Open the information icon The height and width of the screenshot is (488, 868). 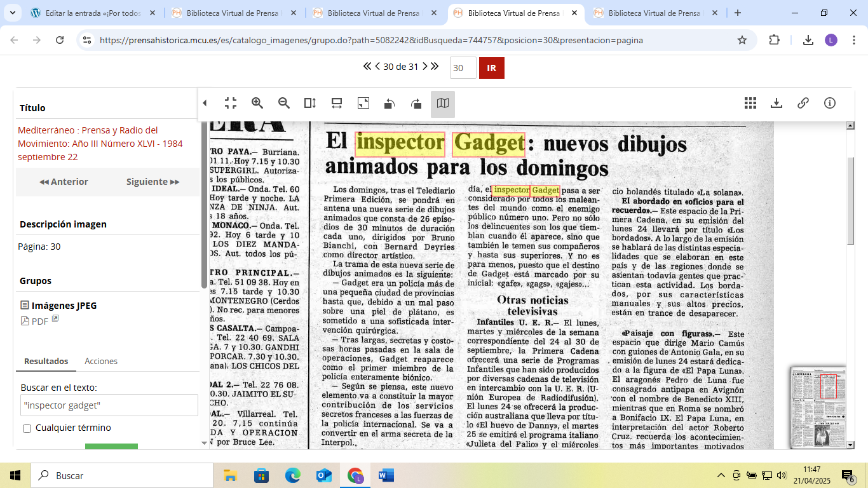(x=829, y=103)
